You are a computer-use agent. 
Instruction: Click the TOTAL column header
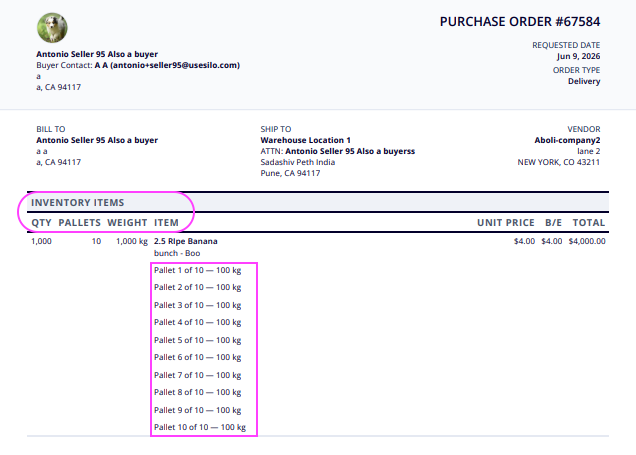pos(589,223)
